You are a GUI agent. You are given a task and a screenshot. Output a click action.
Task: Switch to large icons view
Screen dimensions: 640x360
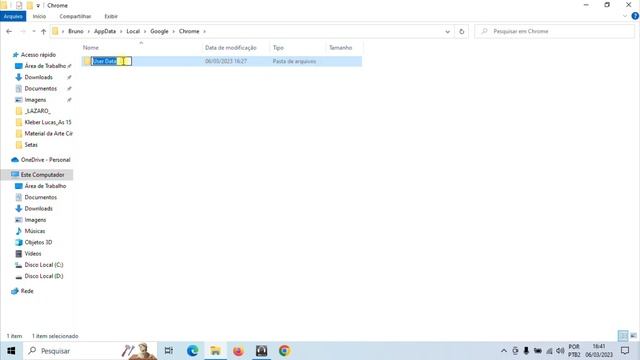click(x=633, y=336)
